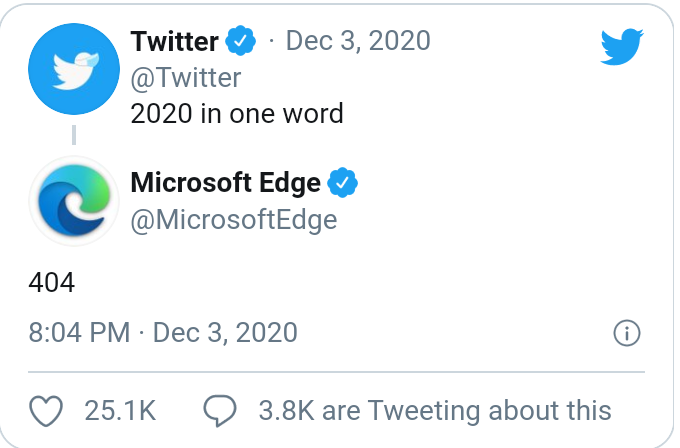Click the "2020 in one word" text

pyautogui.click(x=237, y=112)
